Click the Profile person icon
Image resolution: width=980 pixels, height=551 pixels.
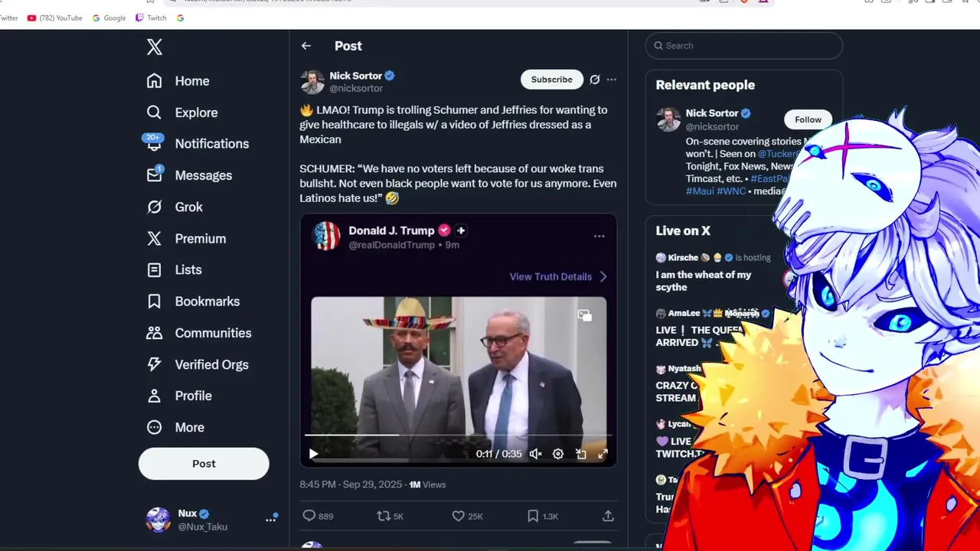pos(154,396)
